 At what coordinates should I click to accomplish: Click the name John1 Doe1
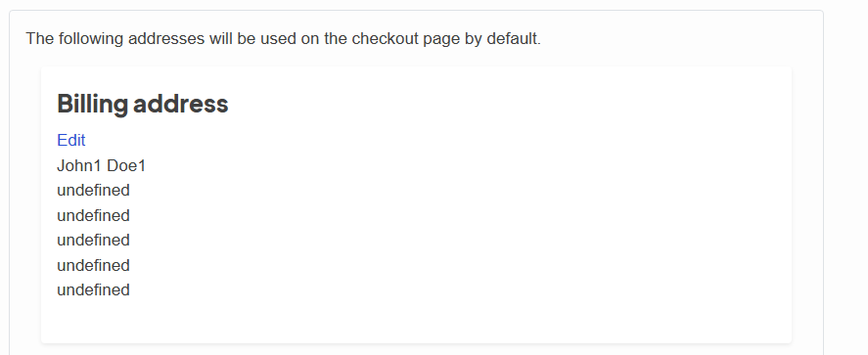102,165
